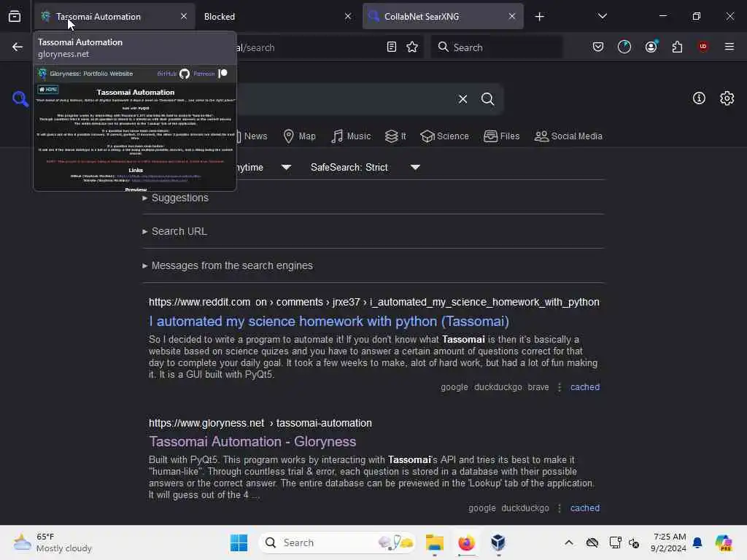Open Firefox application menu
The image size is (747, 560).
point(729,47)
